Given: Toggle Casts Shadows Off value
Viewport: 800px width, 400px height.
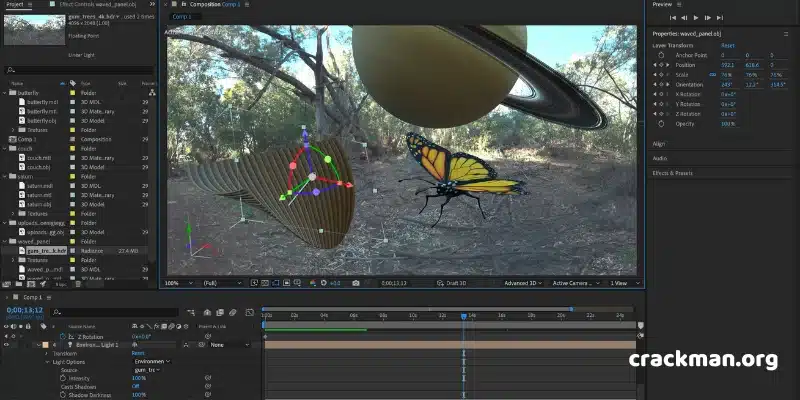Looking at the screenshot, I should (x=135, y=387).
